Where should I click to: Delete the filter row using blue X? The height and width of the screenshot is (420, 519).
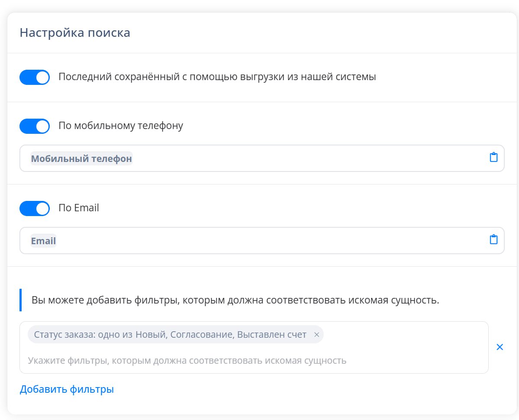pyautogui.click(x=500, y=347)
